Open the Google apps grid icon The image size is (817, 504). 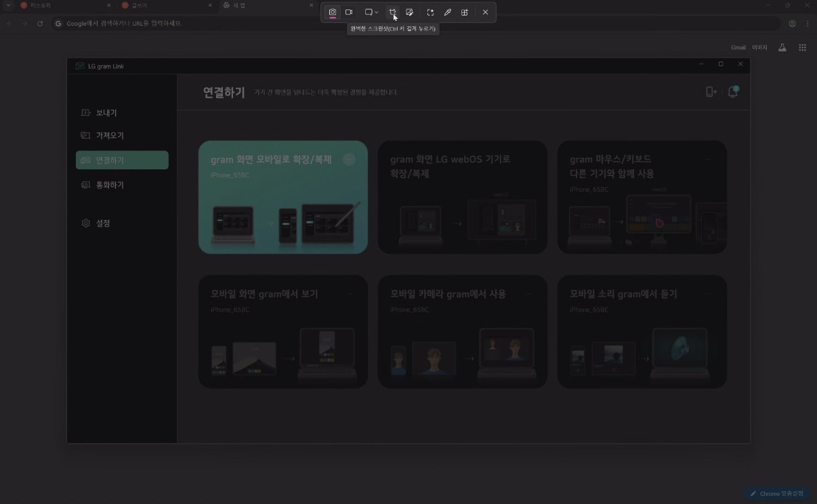pos(803,47)
